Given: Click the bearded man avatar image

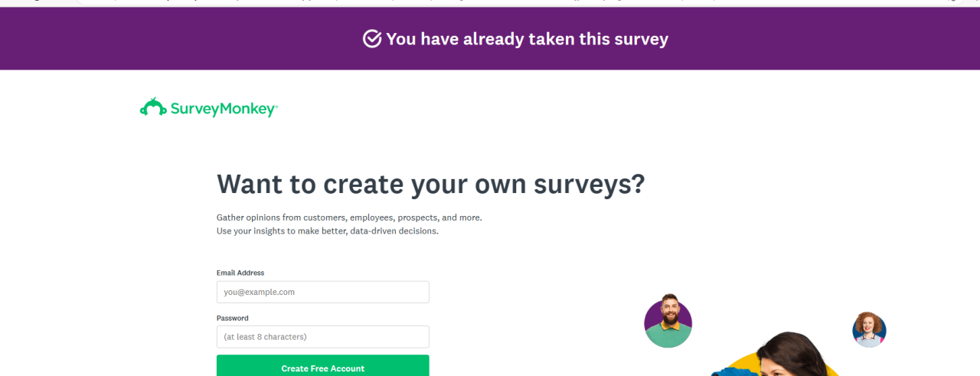Looking at the screenshot, I should coord(668,321).
